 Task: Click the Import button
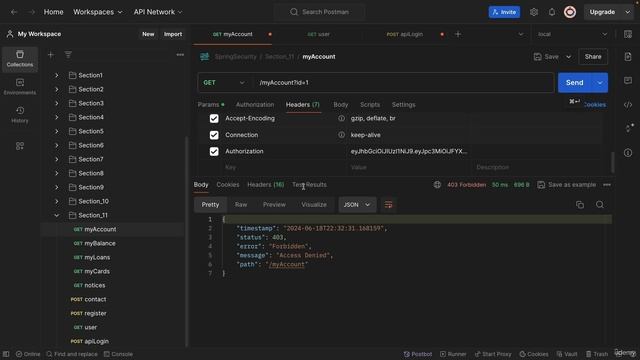(x=173, y=34)
